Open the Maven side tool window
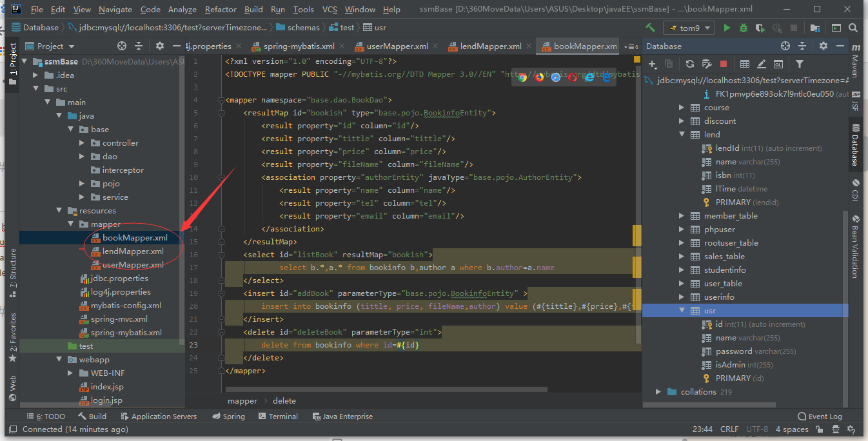Image resolution: width=868 pixels, height=441 pixels. (855, 61)
